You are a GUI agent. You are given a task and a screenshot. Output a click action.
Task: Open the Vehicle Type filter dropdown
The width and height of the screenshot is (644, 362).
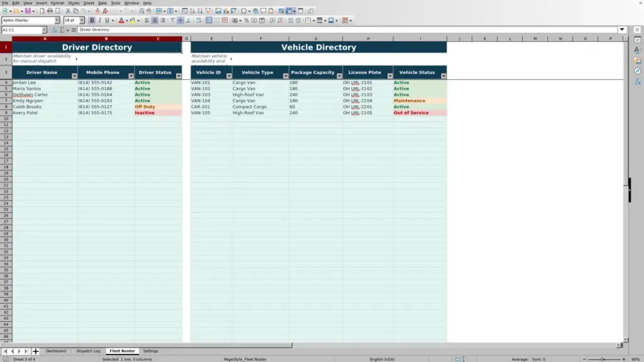click(286, 76)
